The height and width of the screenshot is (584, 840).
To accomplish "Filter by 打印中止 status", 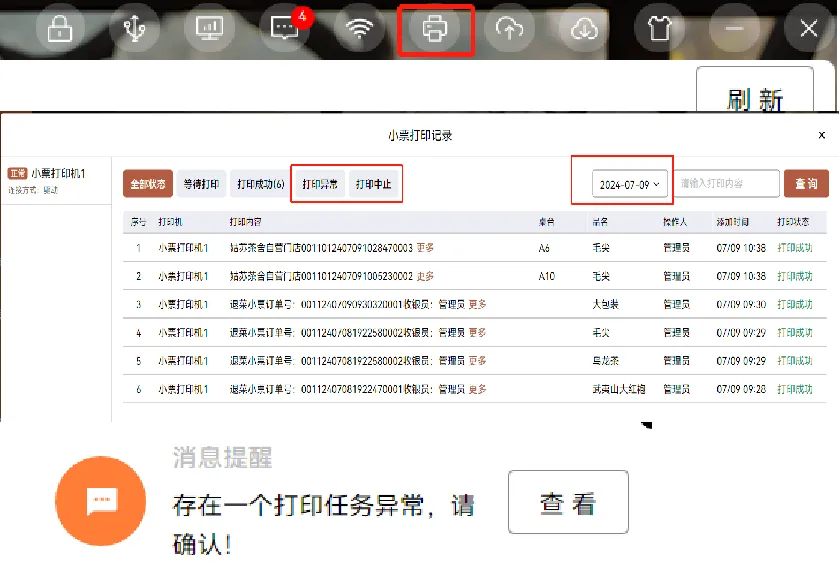I will point(374,184).
